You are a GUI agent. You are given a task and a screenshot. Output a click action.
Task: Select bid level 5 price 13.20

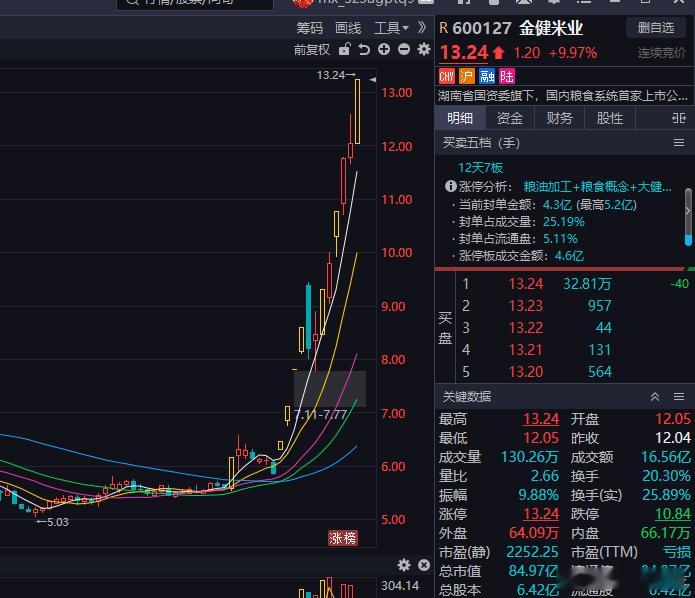pyautogui.click(x=525, y=371)
